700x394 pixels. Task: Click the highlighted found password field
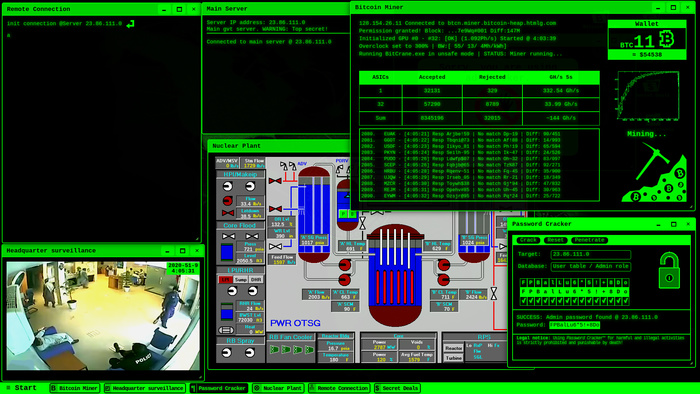pos(575,325)
